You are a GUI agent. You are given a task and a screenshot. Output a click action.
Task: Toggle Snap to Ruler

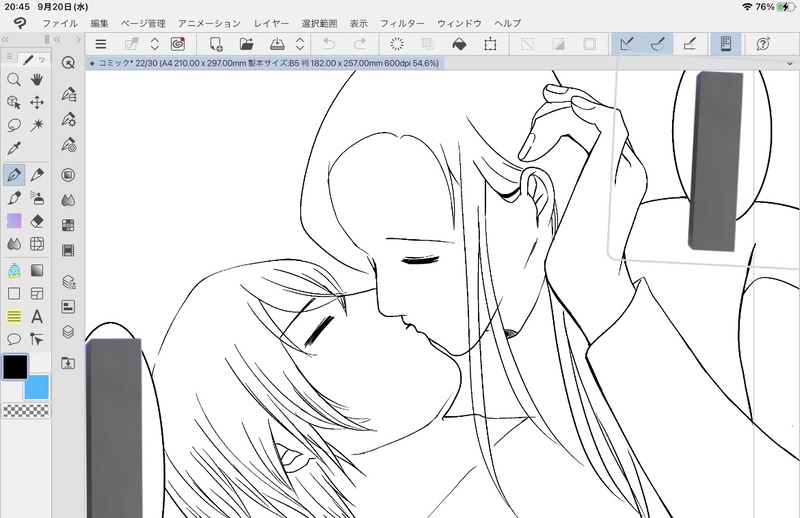pos(627,44)
